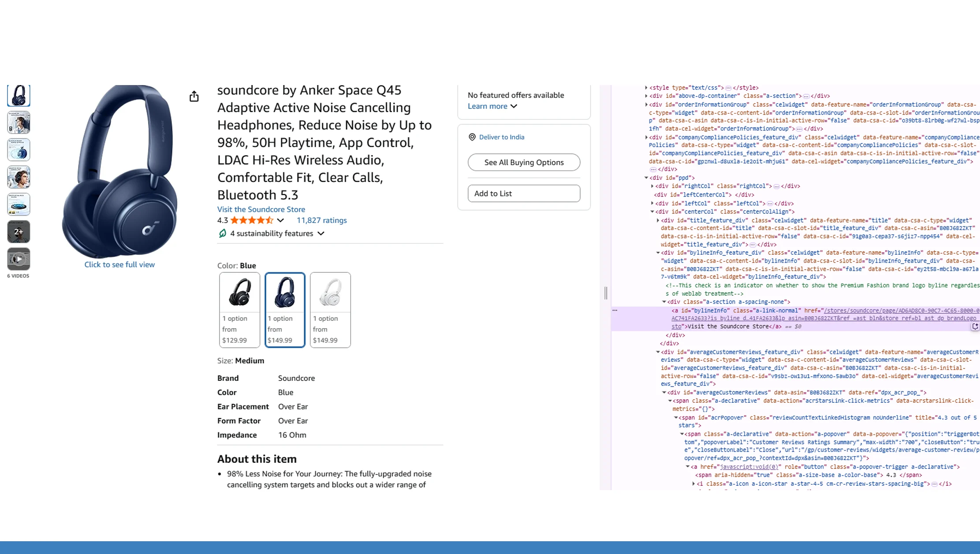Click See All Buying Options button

tap(524, 162)
